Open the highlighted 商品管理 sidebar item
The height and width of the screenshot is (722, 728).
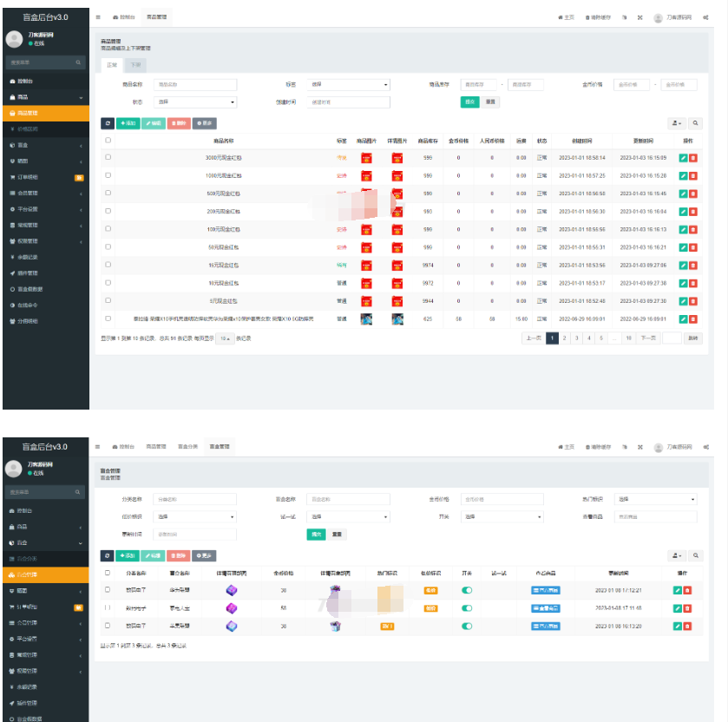(x=45, y=113)
